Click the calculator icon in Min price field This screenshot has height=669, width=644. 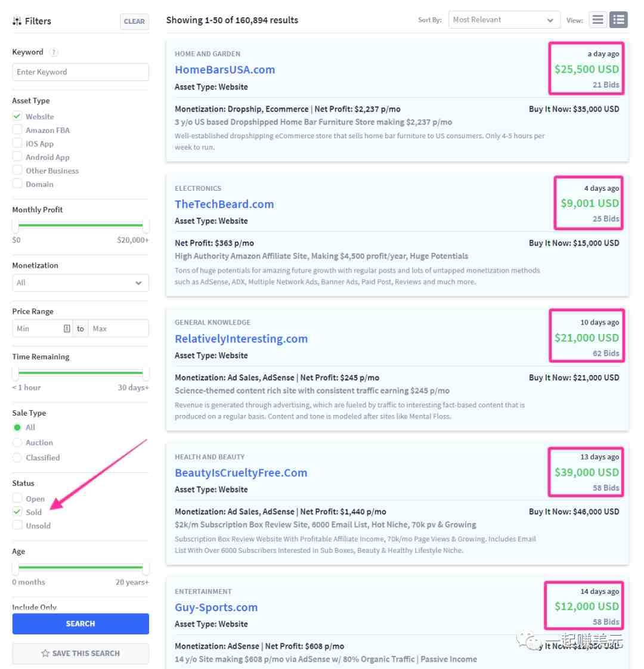click(67, 329)
